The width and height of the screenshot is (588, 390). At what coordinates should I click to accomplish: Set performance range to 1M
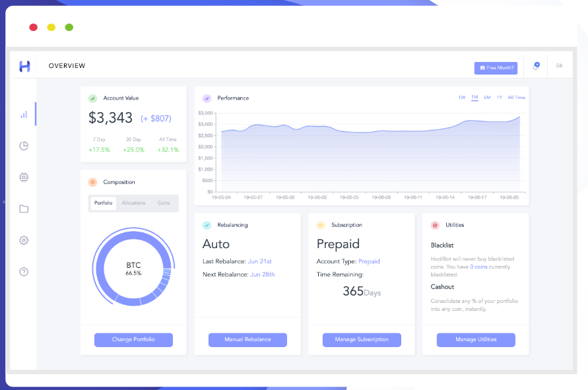474,98
